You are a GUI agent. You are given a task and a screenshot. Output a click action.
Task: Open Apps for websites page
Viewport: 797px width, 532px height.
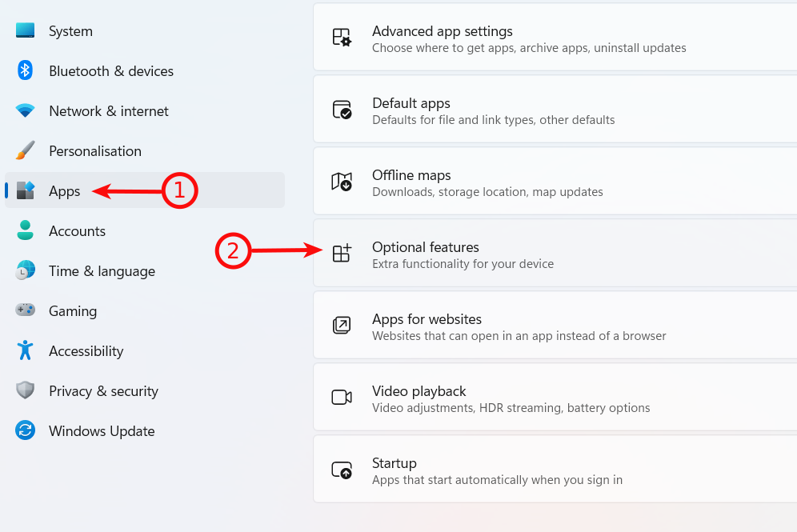(555, 325)
